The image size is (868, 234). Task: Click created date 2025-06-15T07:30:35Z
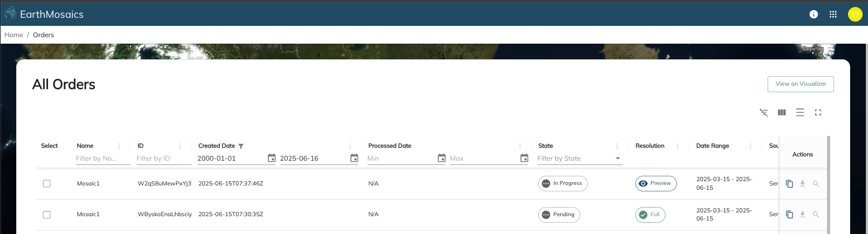pos(230,215)
